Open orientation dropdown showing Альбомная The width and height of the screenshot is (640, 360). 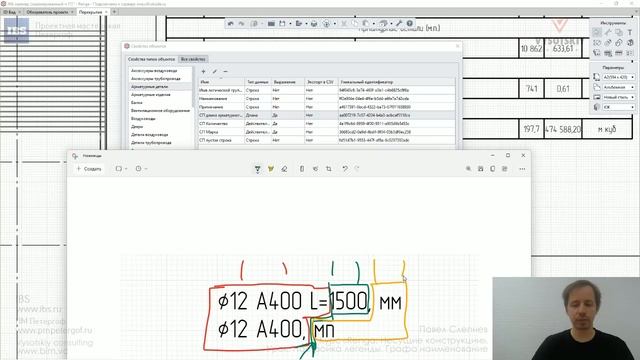(619, 87)
